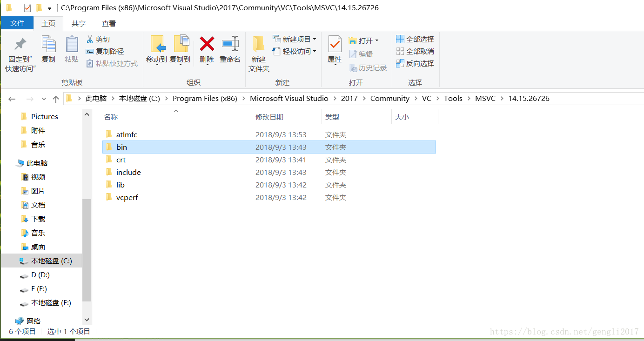
Task: Select the atlmfc folder
Action: click(x=269, y=134)
